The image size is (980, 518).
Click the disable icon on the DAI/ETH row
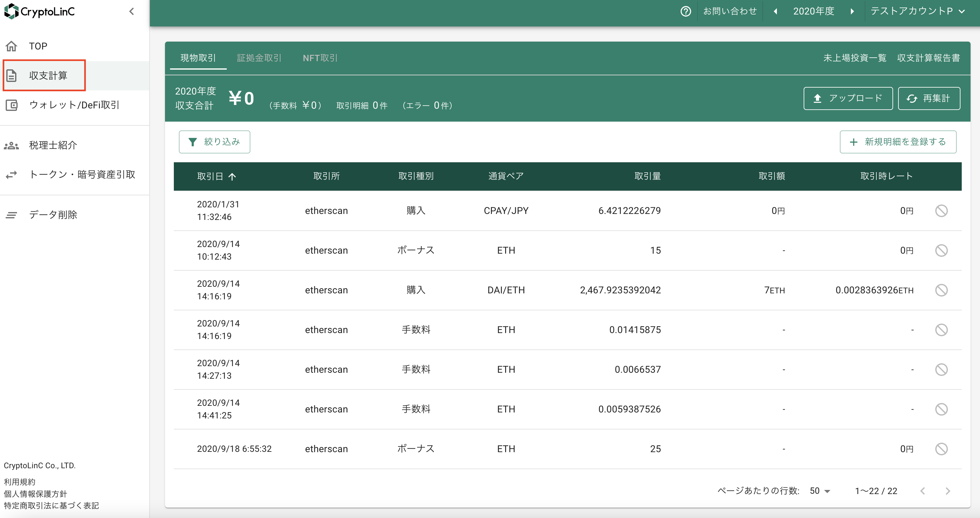tap(941, 290)
